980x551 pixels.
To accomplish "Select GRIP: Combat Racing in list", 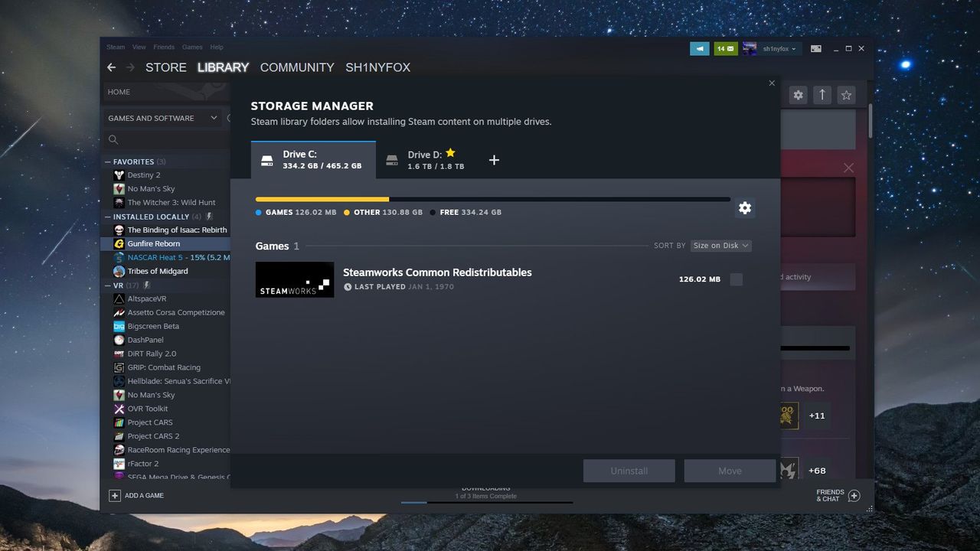I will tap(166, 367).
